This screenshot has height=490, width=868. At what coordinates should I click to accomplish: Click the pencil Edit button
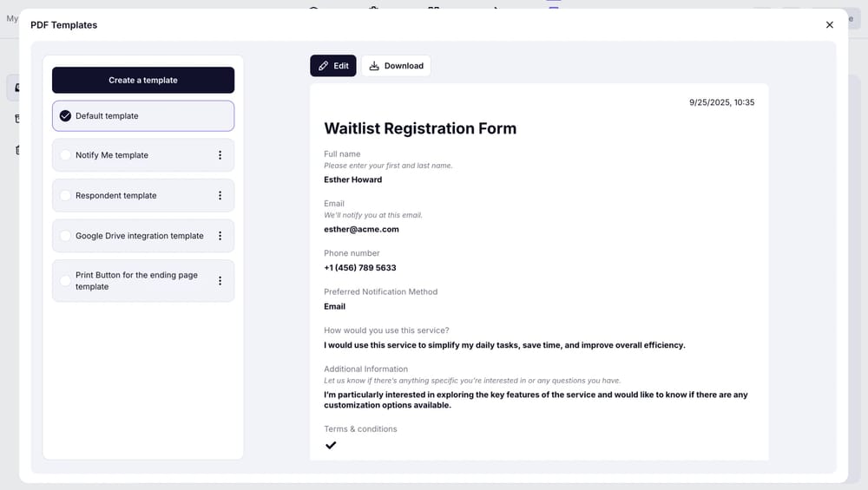333,66
